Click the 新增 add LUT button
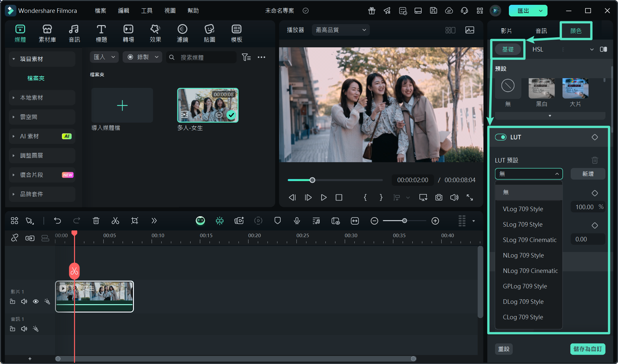Viewport: 618px width, 364px height. click(x=588, y=174)
